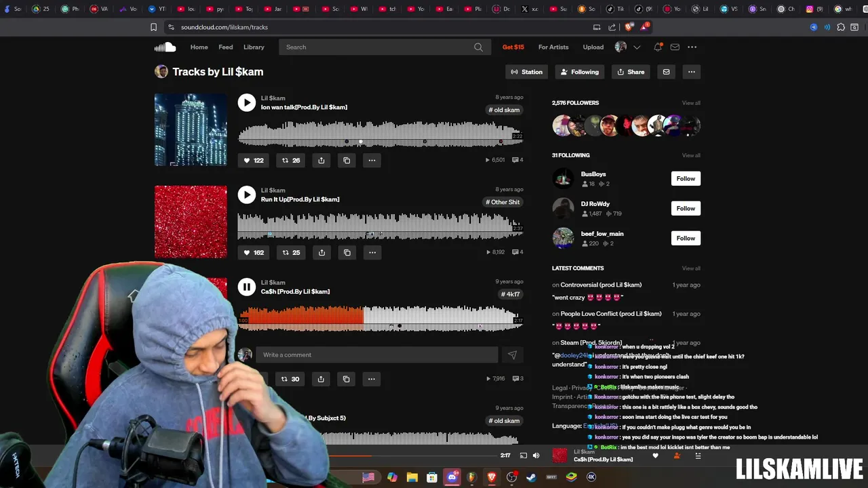Repost Run It Up showing 25 reposts

291,252
